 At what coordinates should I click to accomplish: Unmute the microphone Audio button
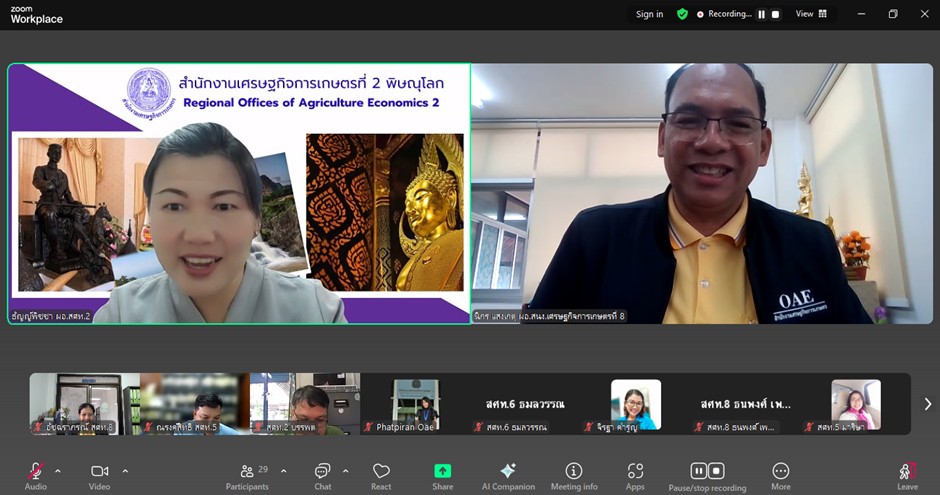[36, 474]
